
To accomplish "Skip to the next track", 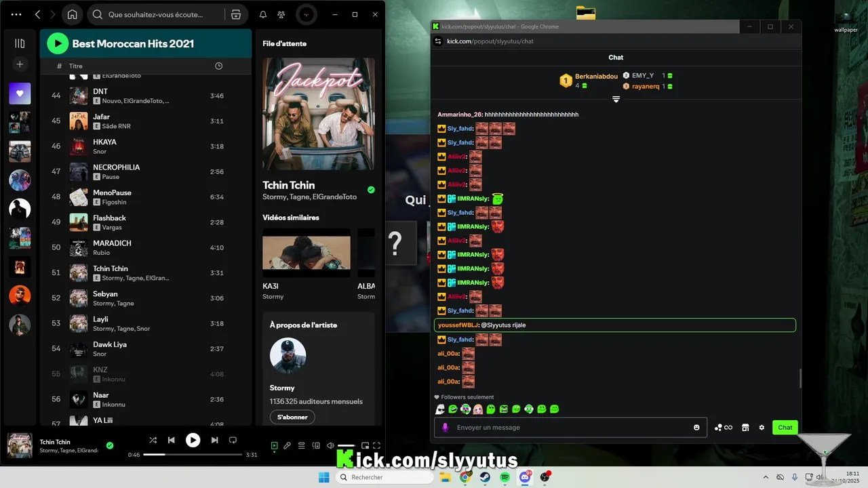I will [214, 440].
